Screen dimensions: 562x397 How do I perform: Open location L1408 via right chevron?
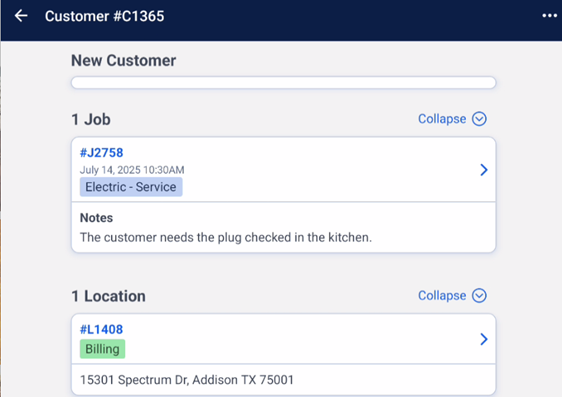coord(484,339)
